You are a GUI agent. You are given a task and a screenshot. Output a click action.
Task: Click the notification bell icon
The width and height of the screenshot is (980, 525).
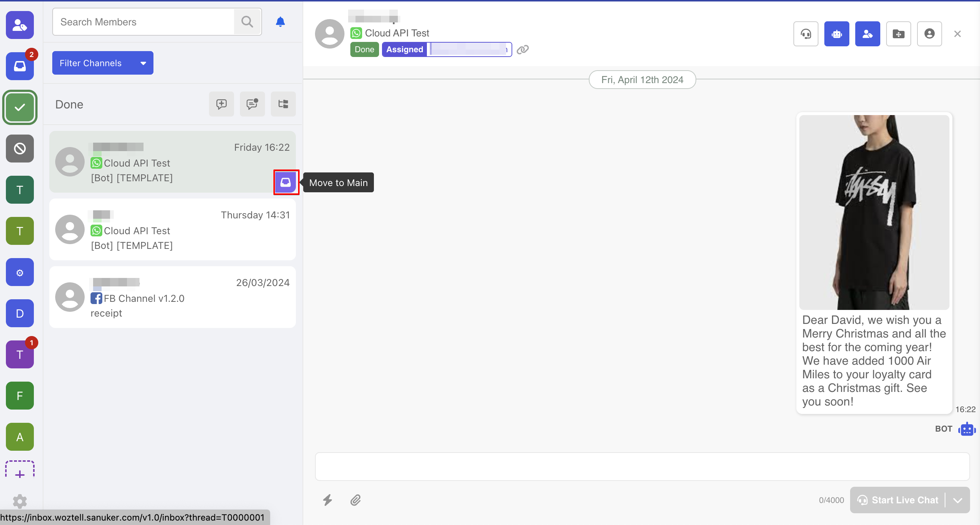pyautogui.click(x=280, y=22)
